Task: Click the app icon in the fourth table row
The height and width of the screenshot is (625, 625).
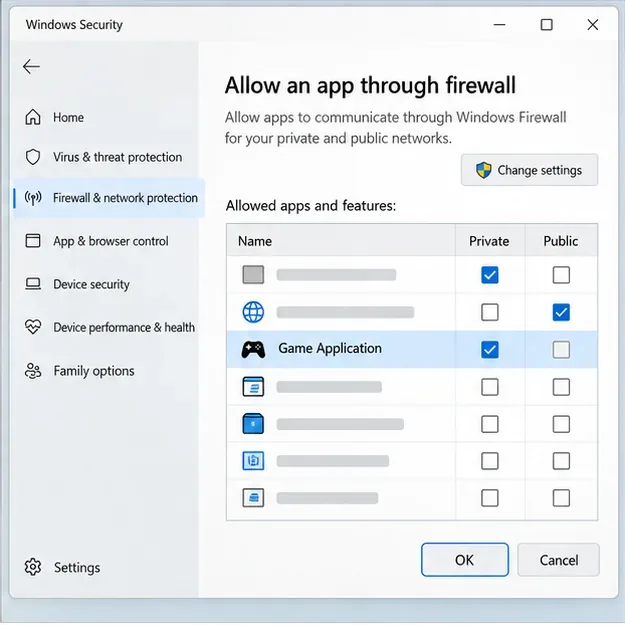Action: (x=253, y=387)
